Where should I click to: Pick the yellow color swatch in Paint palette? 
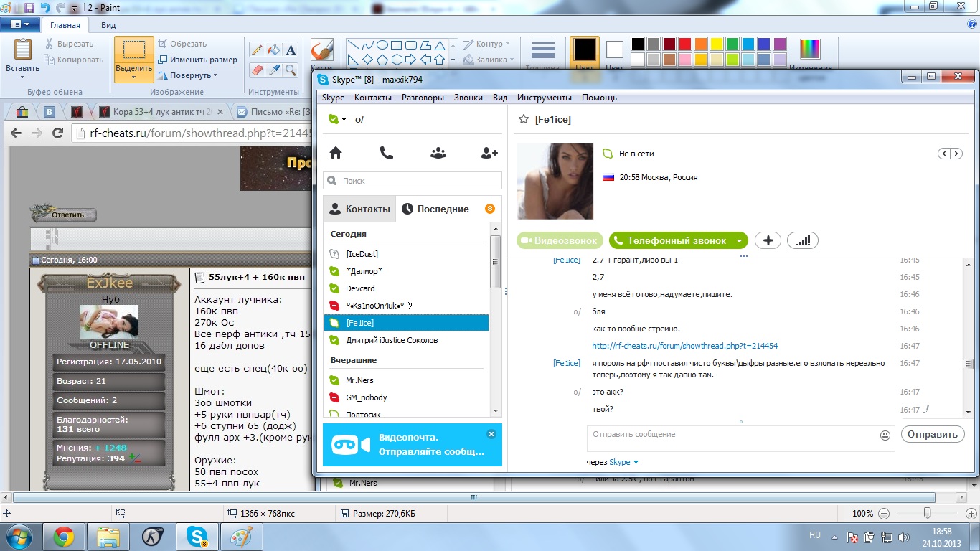click(717, 44)
